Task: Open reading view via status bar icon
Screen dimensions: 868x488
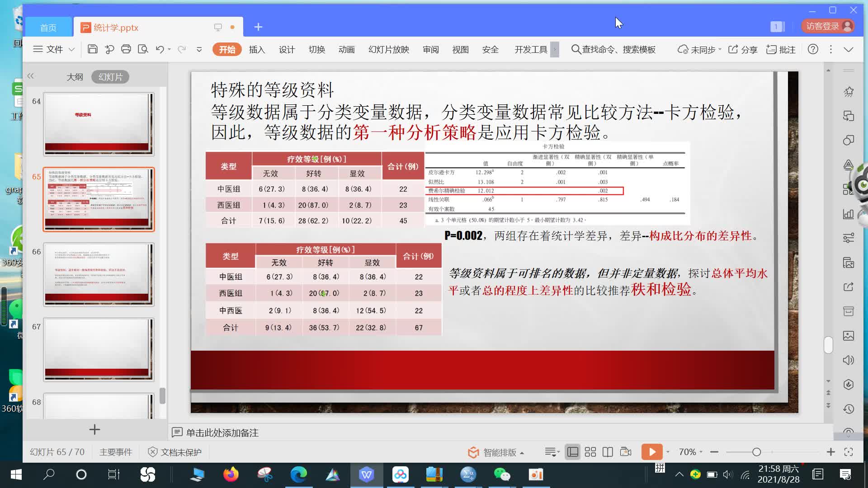Action: click(608, 452)
